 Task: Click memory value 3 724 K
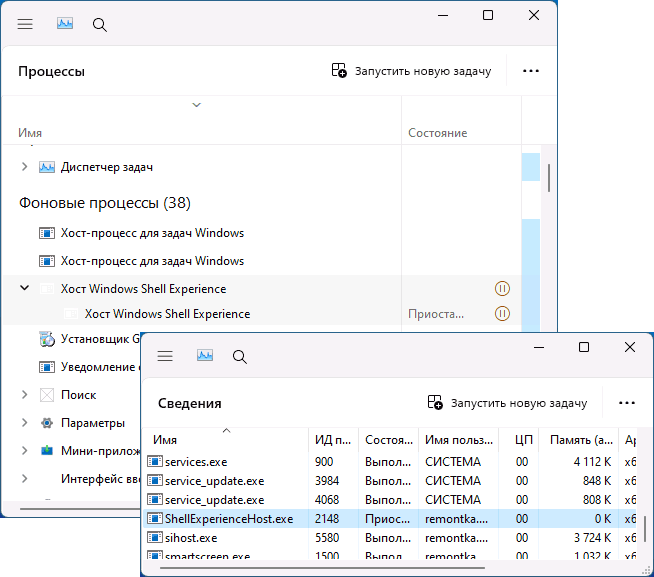point(592,538)
